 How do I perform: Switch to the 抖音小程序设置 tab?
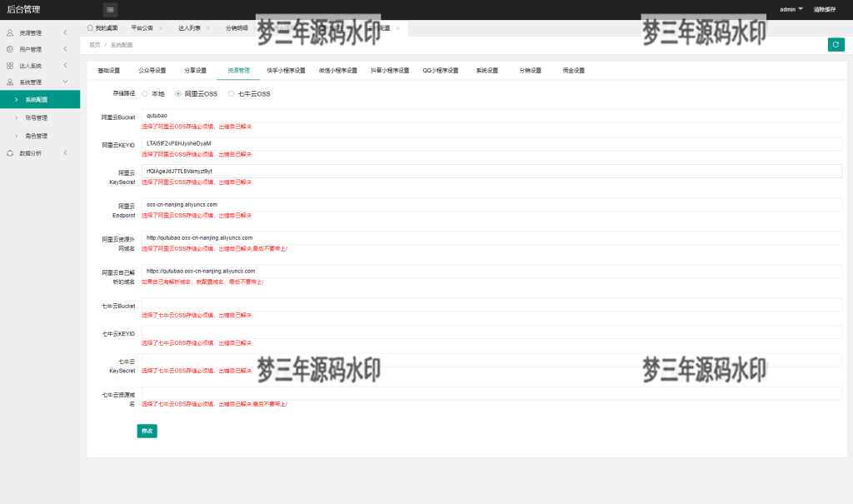point(390,71)
